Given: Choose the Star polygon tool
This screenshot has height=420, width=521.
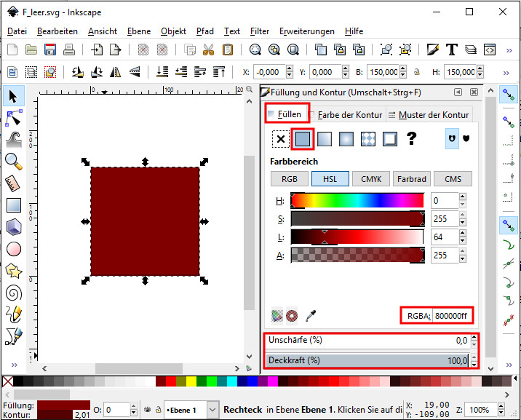Looking at the screenshot, I should 13,271.
